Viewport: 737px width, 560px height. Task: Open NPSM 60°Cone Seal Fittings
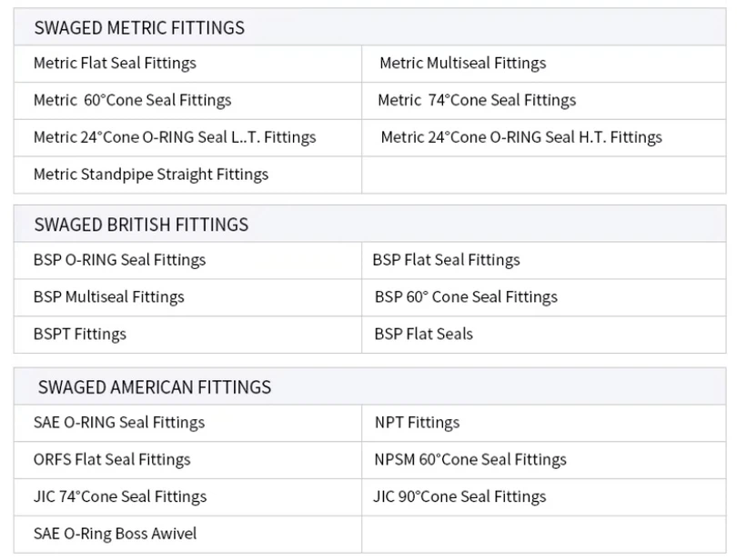[470, 459]
